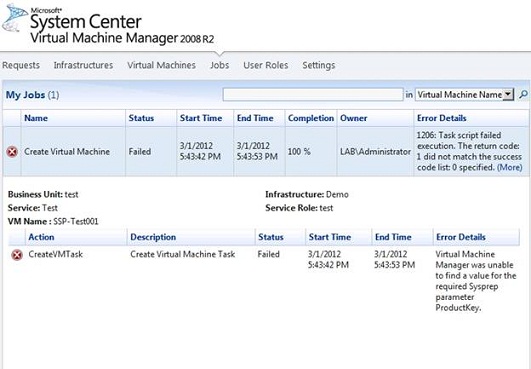The image size is (531, 369).
Task: Click the '1206: Task script failed' error text
Action: 469,151
